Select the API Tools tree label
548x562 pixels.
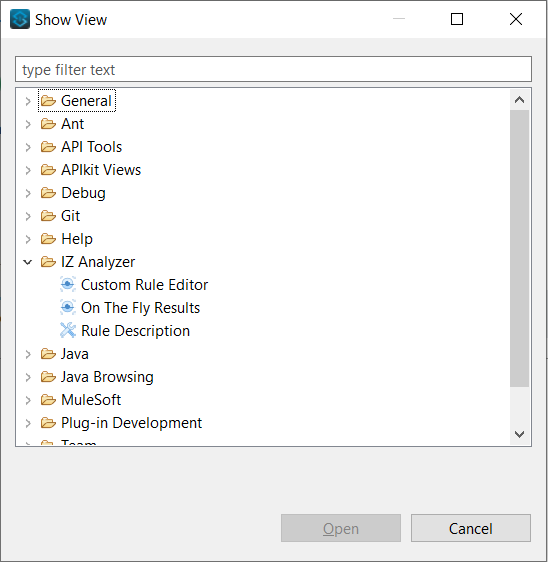(x=92, y=147)
